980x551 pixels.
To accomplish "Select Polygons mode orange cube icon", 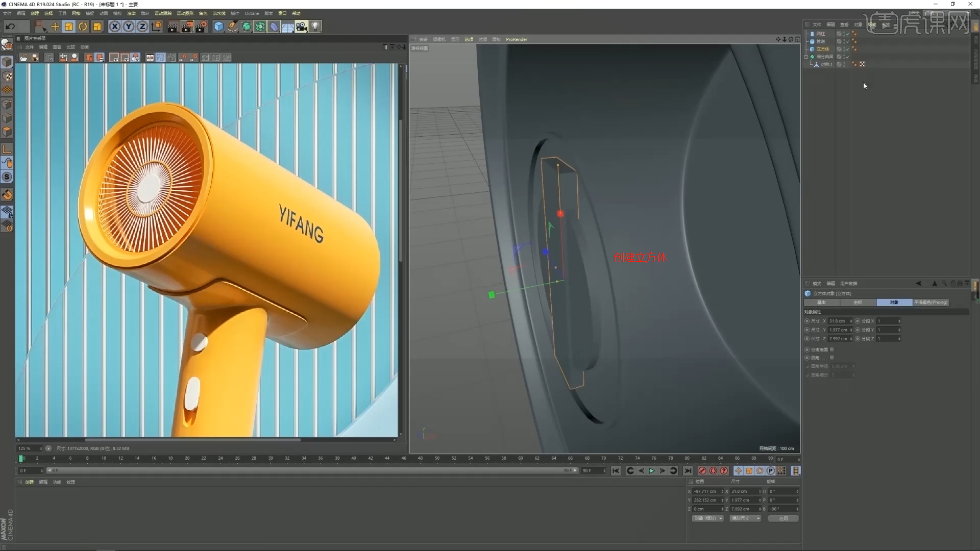I will (x=7, y=132).
